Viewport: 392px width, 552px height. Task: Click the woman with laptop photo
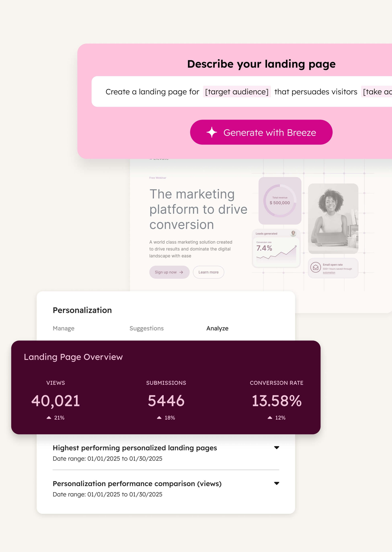(x=333, y=218)
